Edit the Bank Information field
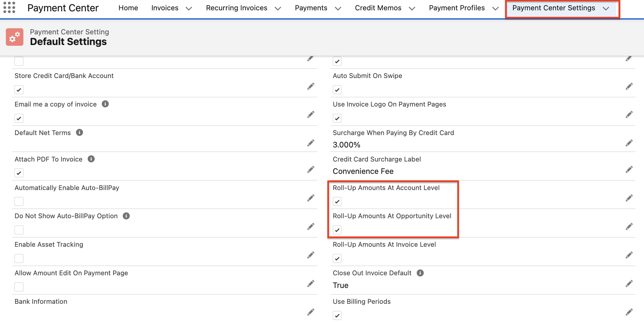The width and height of the screenshot is (644, 322). (311, 312)
